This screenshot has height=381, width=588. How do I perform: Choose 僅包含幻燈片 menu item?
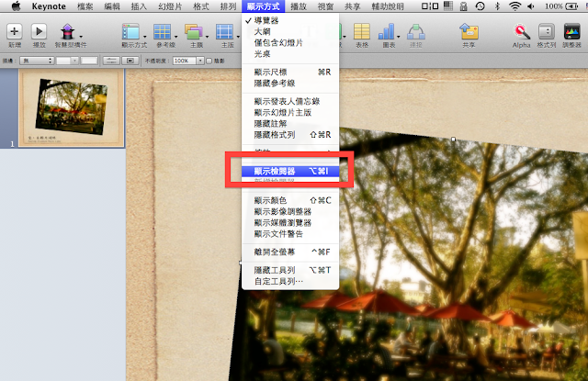[x=290, y=43]
